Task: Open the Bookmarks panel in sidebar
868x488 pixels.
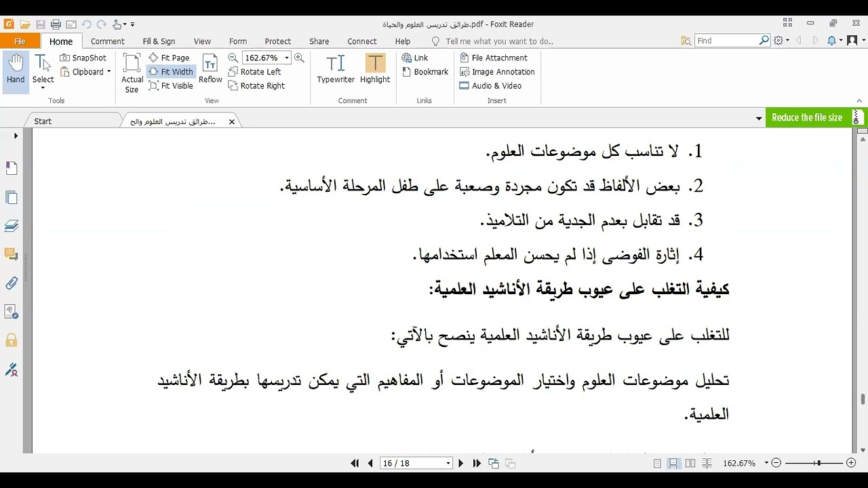Action: (12, 168)
